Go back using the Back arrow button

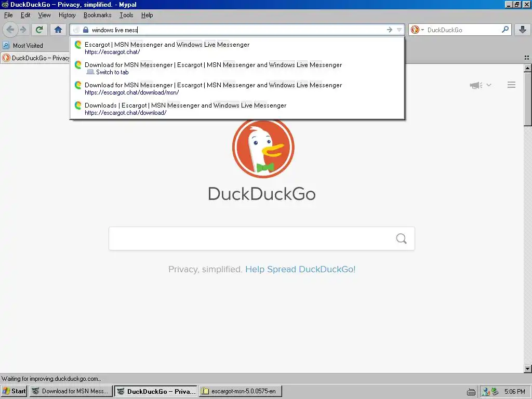click(x=10, y=30)
